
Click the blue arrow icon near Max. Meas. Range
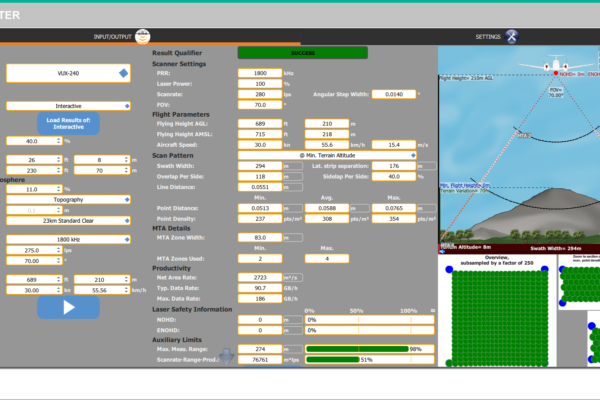(x=226, y=354)
